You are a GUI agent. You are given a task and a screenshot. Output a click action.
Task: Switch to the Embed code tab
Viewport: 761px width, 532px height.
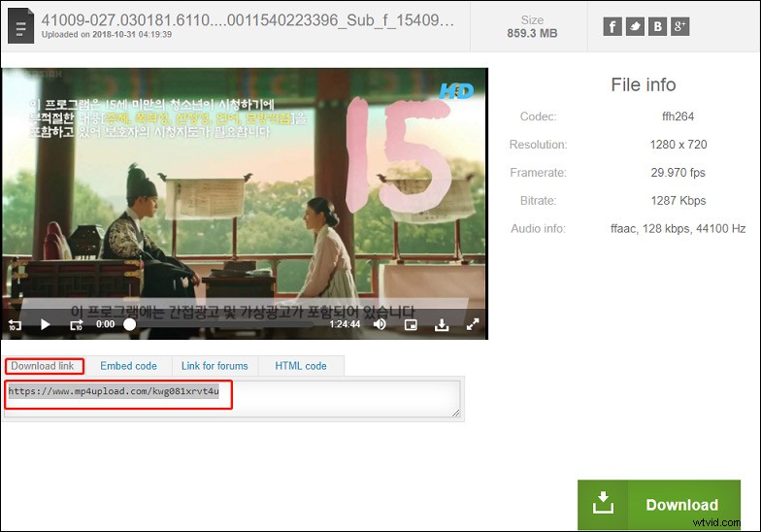click(x=128, y=366)
